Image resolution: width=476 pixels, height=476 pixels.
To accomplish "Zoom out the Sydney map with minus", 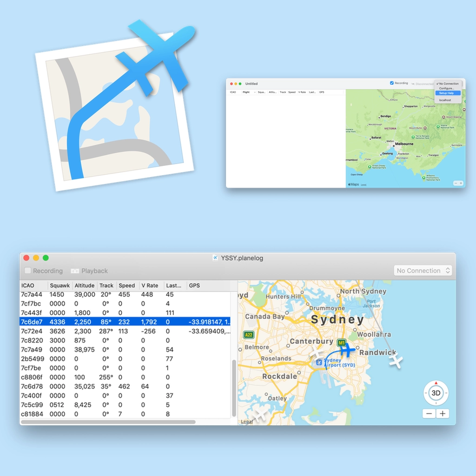I will (x=429, y=413).
